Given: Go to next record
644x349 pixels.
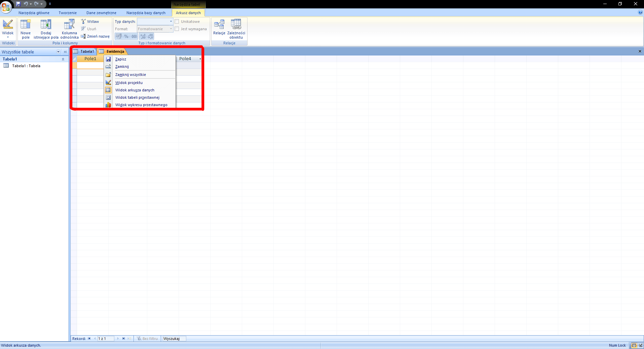Looking at the screenshot, I should click(x=118, y=339).
